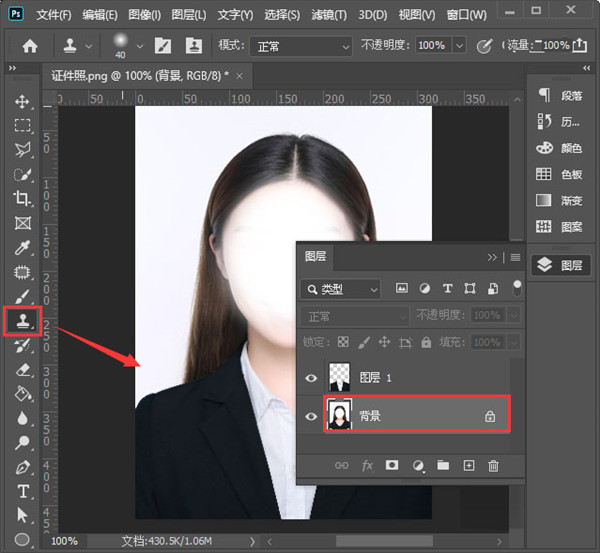Select the Eraser tool
This screenshot has height=553, width=600.
(22, 369)
